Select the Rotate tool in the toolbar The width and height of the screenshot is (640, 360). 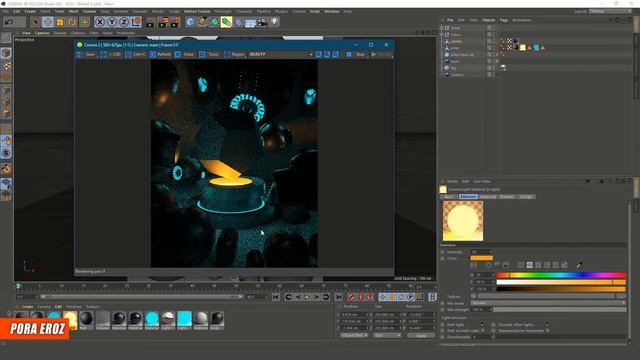click(x=72, y=22)
